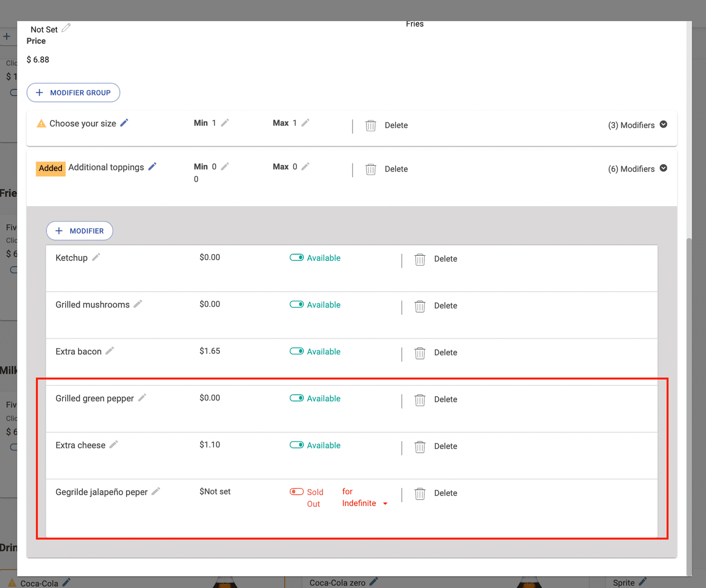This screenshot has height=588, width=706.
Task: Edit the Ketchup modifier name
Action: pos(96,257)
